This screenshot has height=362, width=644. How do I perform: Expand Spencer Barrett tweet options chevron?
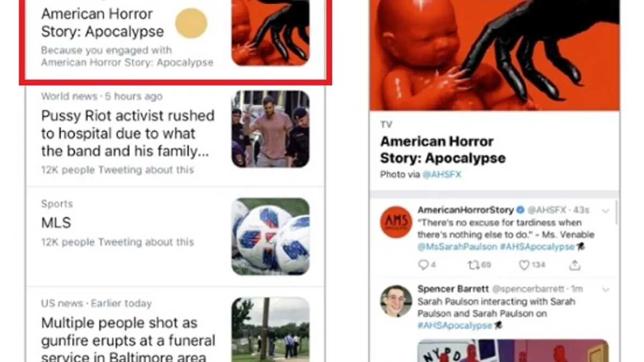606,289
